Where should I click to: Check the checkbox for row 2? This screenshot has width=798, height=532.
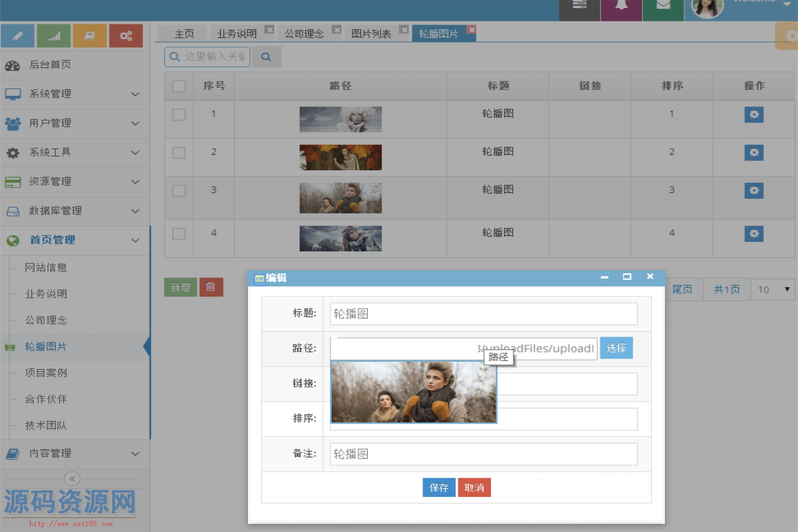pos(179,152)
